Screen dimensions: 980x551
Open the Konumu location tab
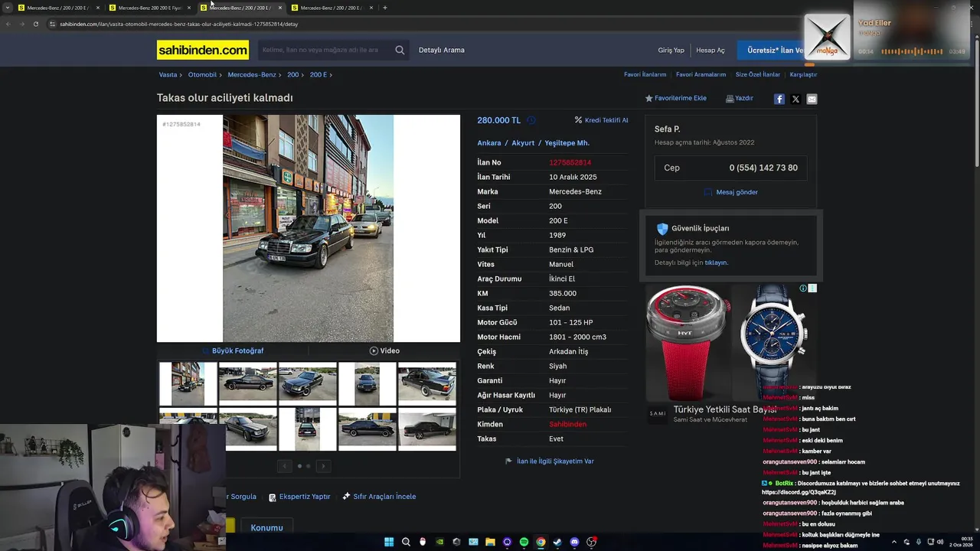(266, 527)
